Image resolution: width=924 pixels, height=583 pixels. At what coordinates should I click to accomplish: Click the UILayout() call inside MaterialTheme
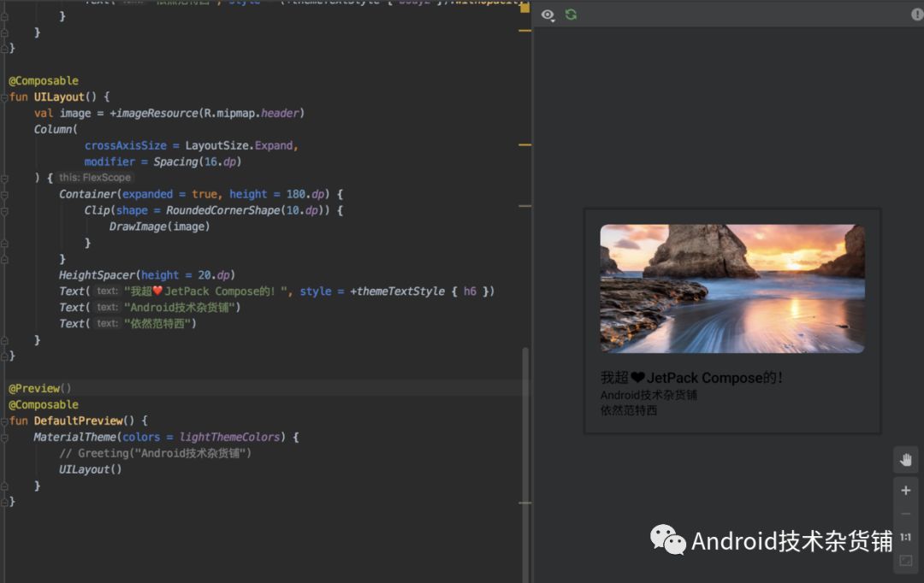(90, 469)
